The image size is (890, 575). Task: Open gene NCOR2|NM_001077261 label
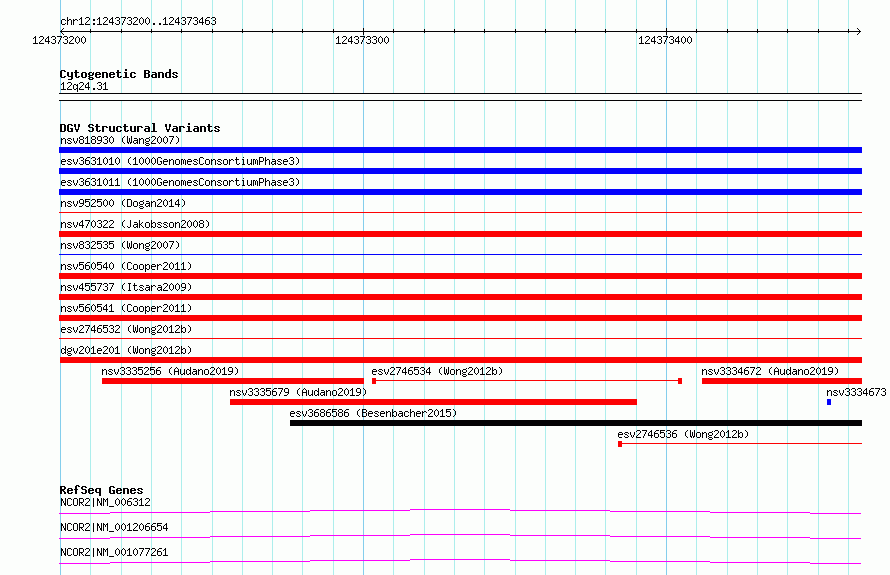[x=114, y=552]
